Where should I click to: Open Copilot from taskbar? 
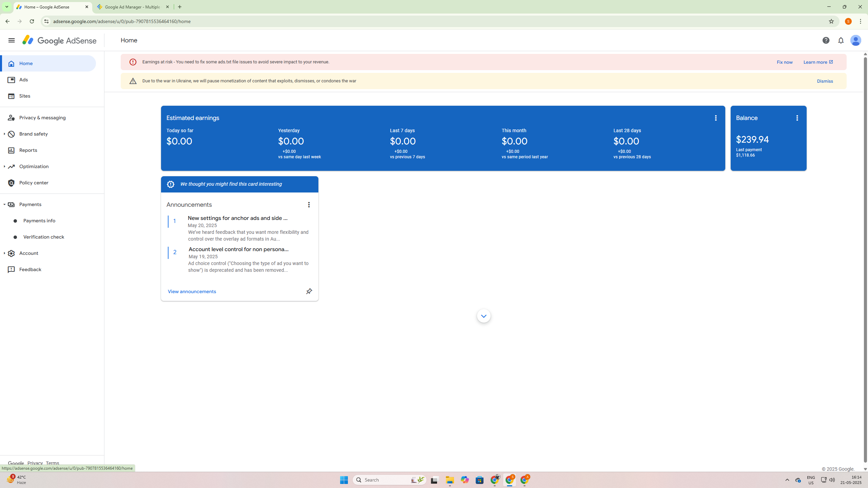point(465,480)
